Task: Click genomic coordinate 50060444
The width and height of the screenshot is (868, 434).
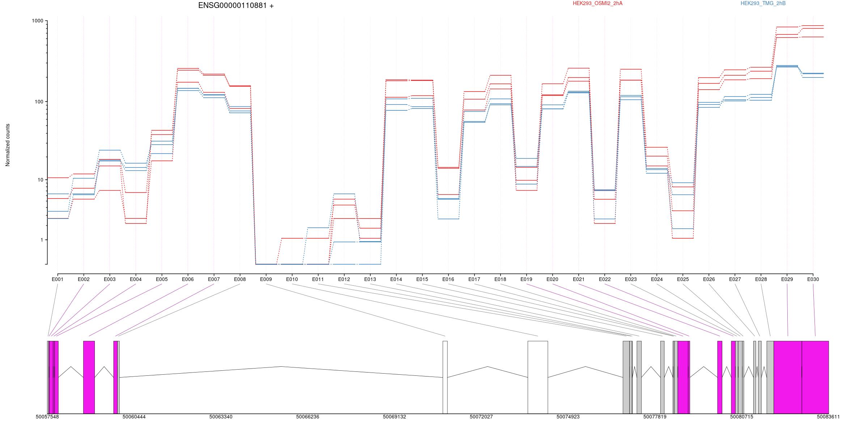Action: click(x=134, y=417)
